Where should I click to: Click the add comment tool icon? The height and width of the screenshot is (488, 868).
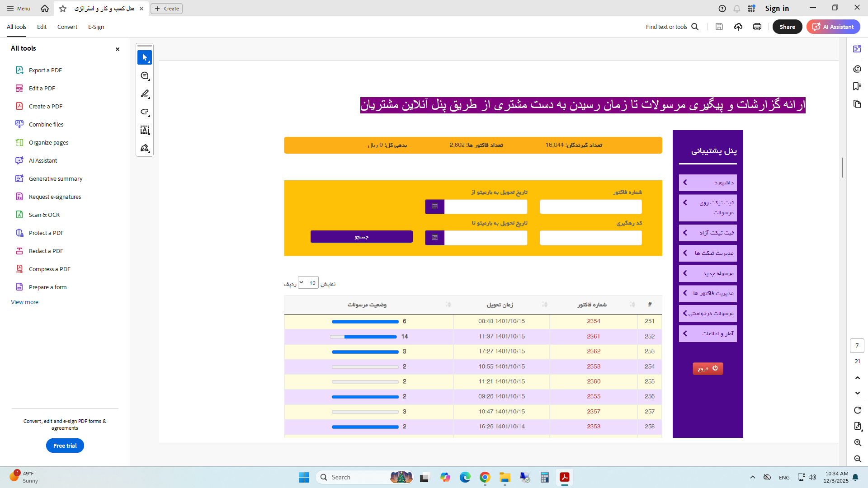pyautogui.click(x=145, y=76)
